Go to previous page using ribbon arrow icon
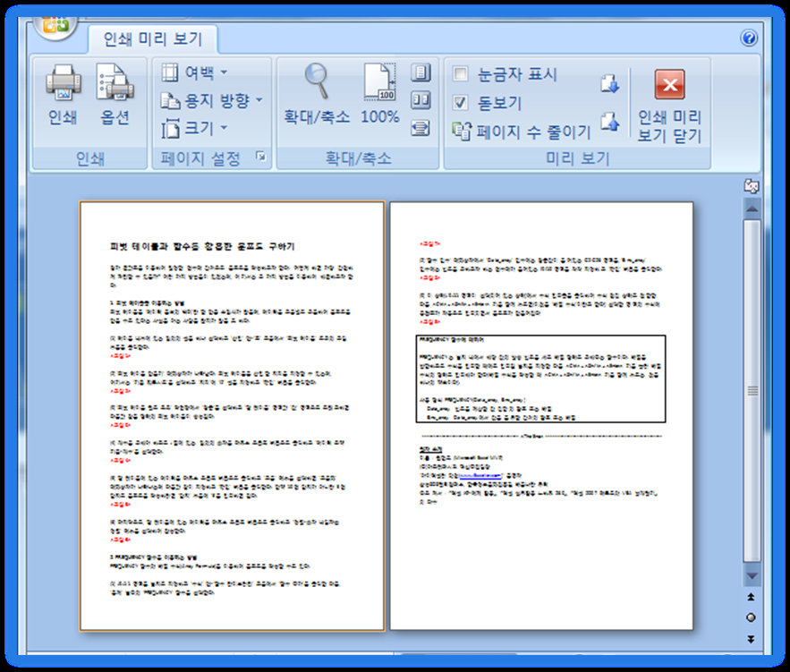Viewport: 790px width, 672px height. pos(609,122)
